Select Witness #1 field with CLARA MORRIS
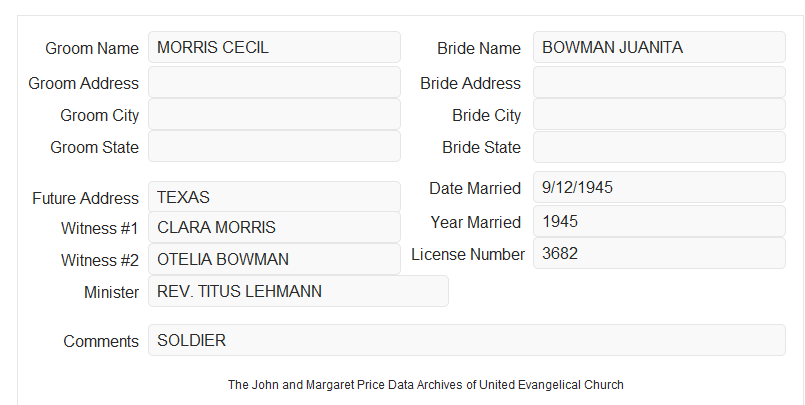The height and width of the screenshot is (405, 805). coord(274,227)
